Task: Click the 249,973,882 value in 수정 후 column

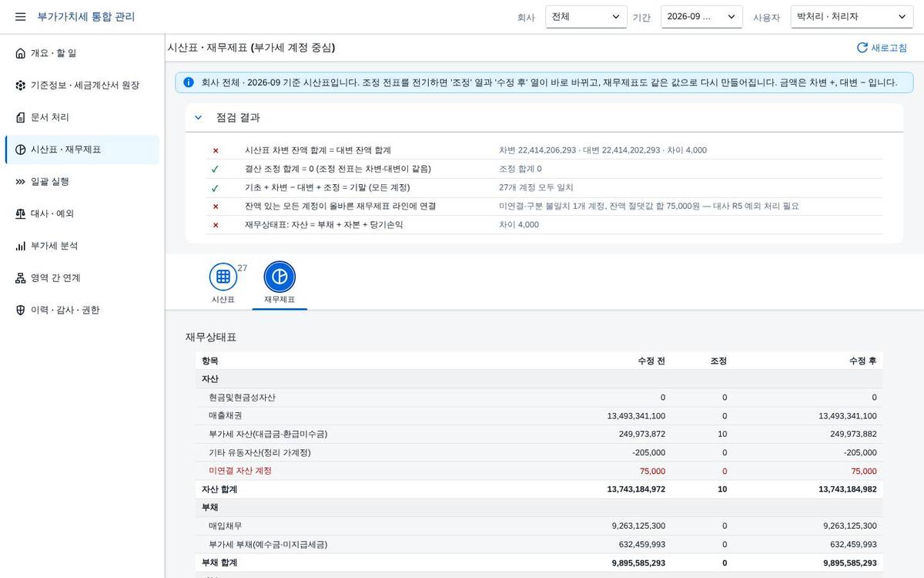Action: (x=853, y=434)
